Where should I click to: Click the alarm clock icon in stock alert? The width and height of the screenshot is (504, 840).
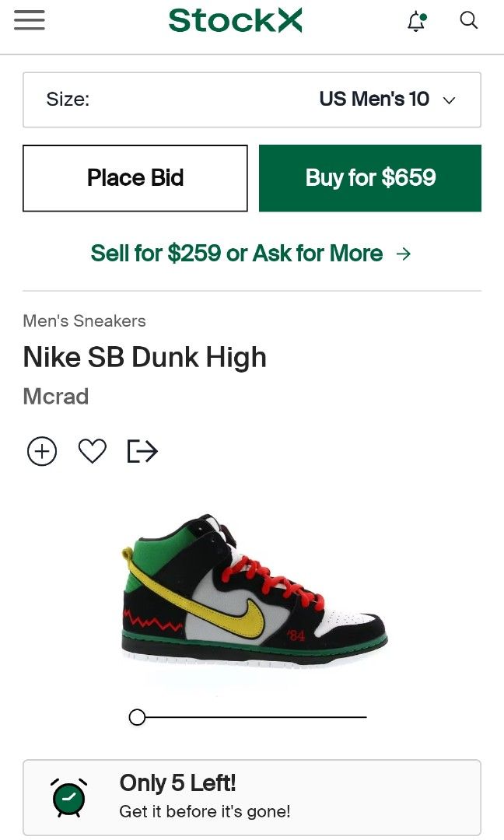[68, 796]
